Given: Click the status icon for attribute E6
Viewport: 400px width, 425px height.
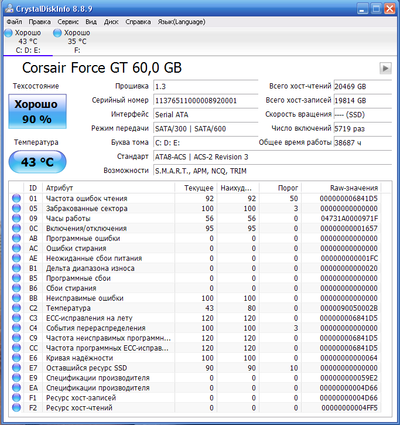Looking at the screenshot, I should click(x=16, y=358).
